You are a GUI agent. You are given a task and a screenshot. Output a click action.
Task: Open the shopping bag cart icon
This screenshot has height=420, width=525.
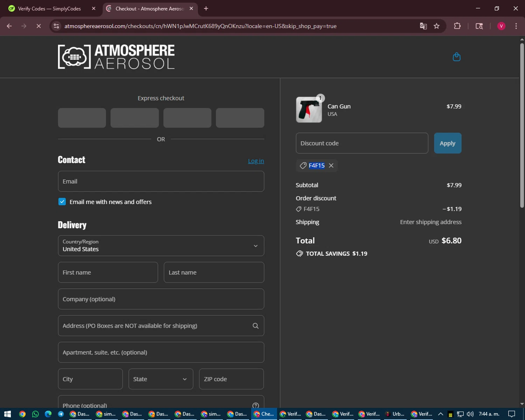pos(456,57)
